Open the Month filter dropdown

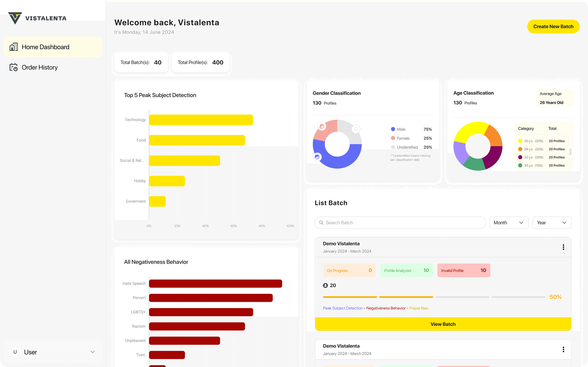coord(509,223)
